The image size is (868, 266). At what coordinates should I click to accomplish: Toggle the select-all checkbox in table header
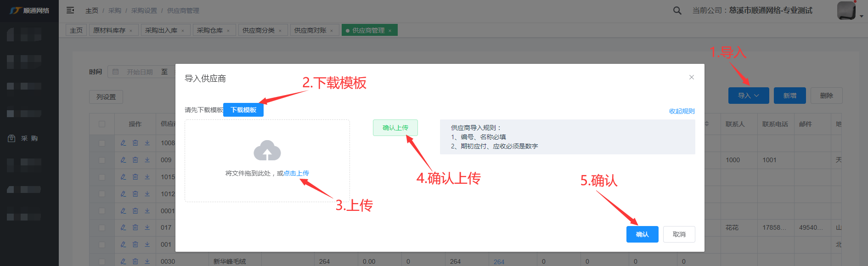coord(102,124)
